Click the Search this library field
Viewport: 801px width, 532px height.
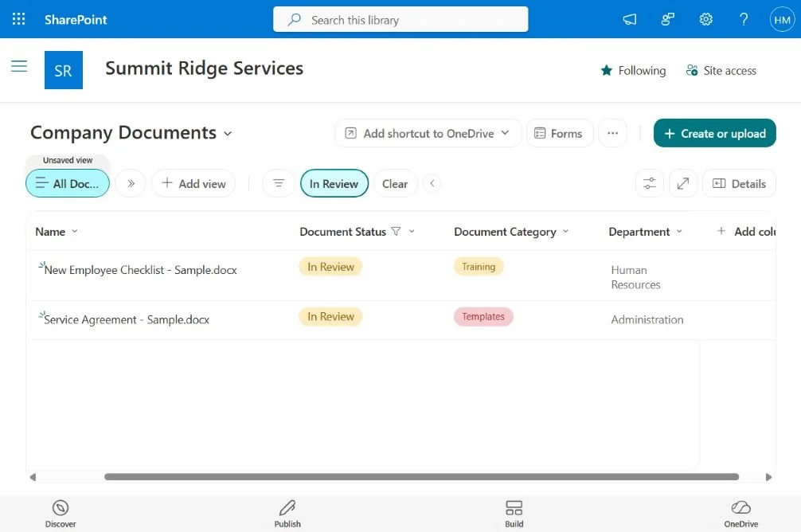400,19
